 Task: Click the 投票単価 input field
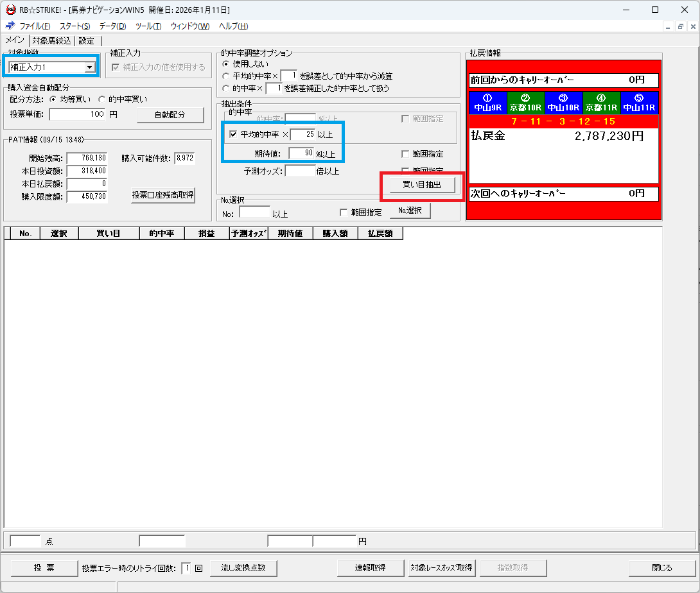(x=78, y=114)
